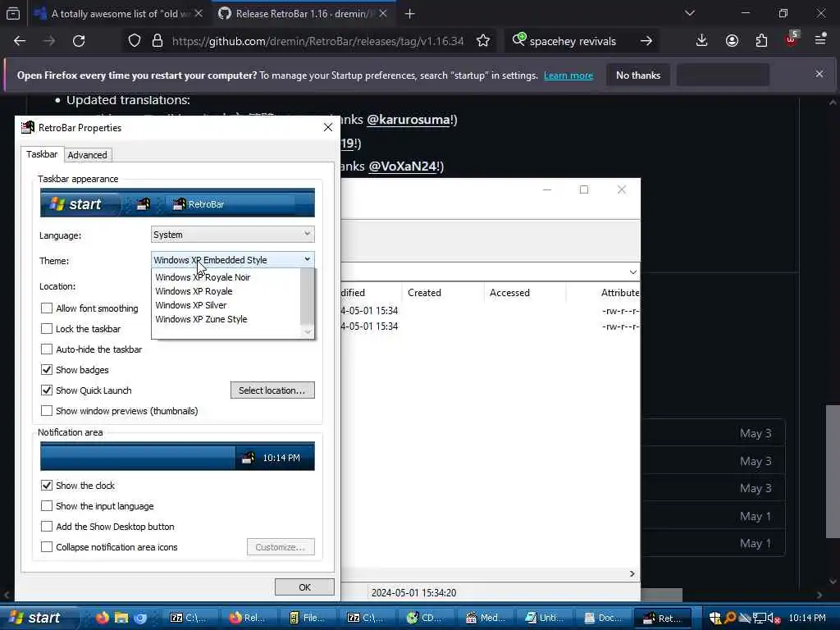Enable Lock the taskbar
840x630 pixels.
coord(47,328)
